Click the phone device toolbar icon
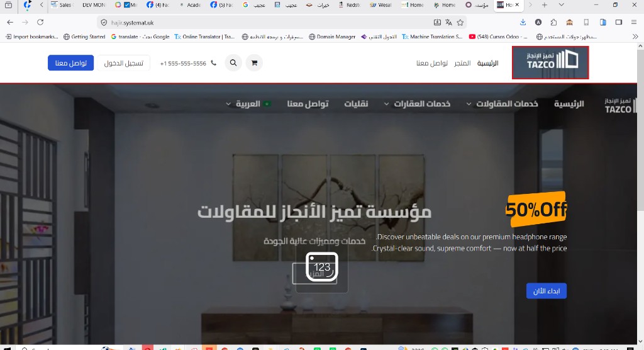Image resolution: width=644 pixels, height=350 pixels. 586,22
